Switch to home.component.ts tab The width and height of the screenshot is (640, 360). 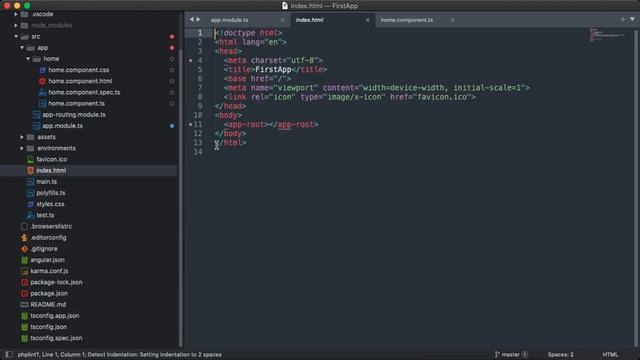click(407, 20)
